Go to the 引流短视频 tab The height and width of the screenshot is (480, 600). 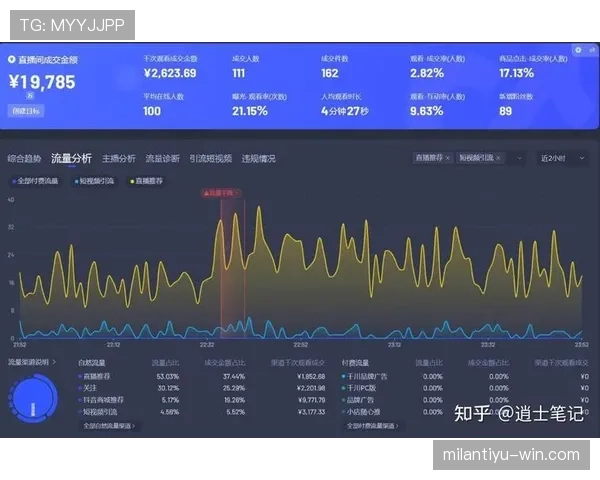pyautogui.click(x=210, y=158)
